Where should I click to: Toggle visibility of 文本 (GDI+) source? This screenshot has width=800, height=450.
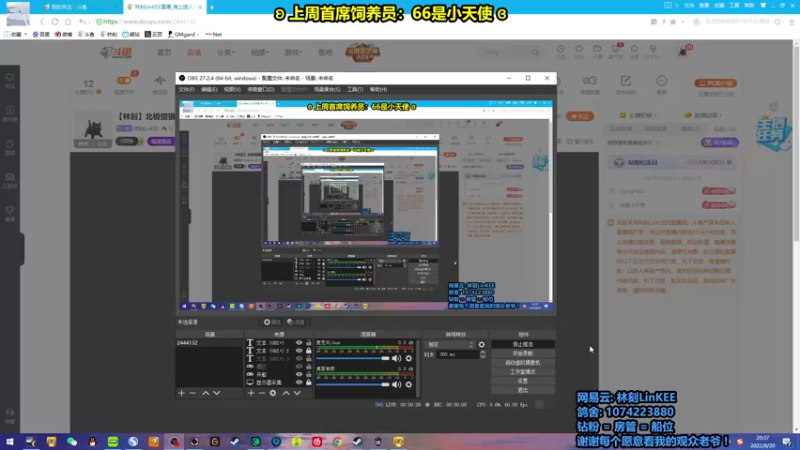pyautogui.click(x=299, y=343)
